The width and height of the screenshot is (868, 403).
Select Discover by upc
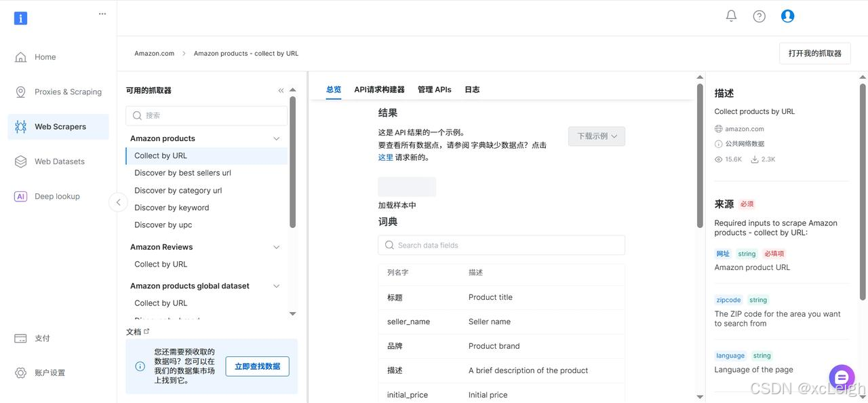(x=163, y=225)
